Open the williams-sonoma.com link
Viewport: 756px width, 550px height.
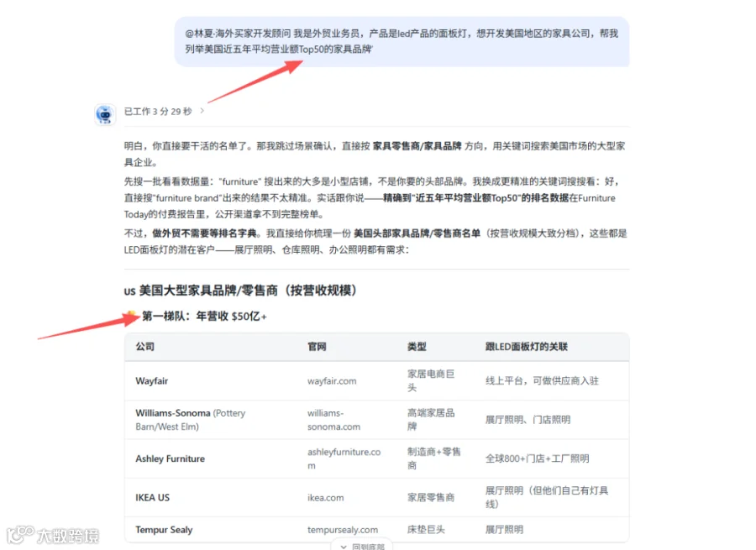pyautogui.click(x=333, y=420)
